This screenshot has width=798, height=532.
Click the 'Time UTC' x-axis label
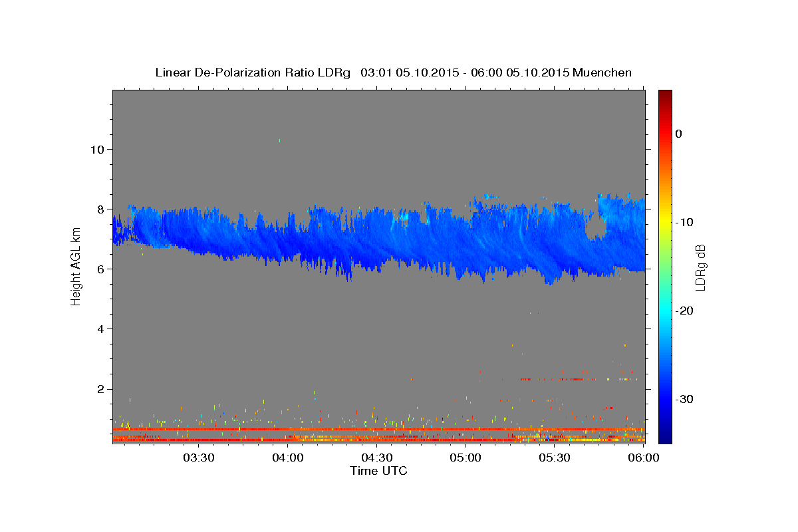tap(378, 471)
